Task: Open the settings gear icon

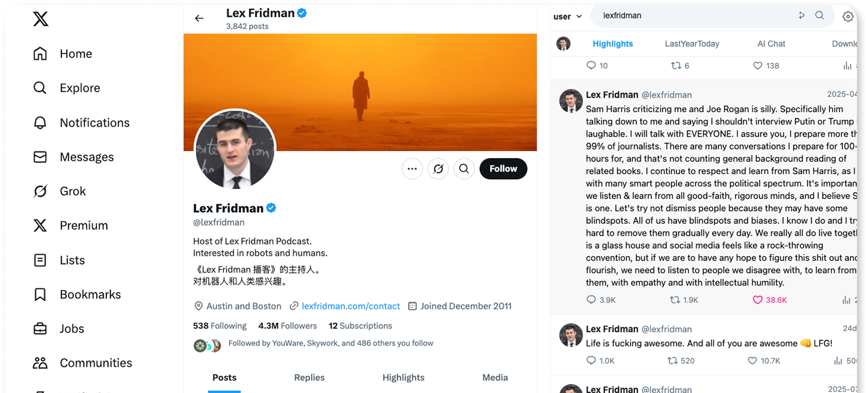Action: click(x=848, y=17)
